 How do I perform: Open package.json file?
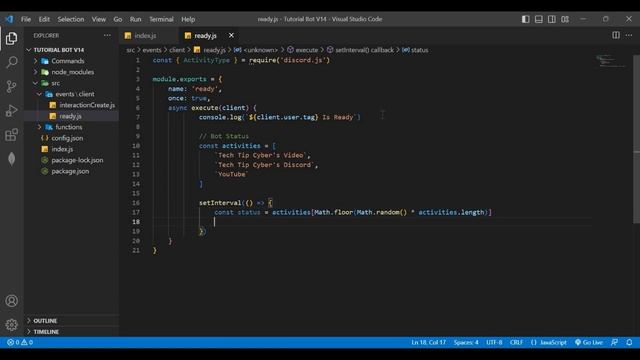[71, 171]
